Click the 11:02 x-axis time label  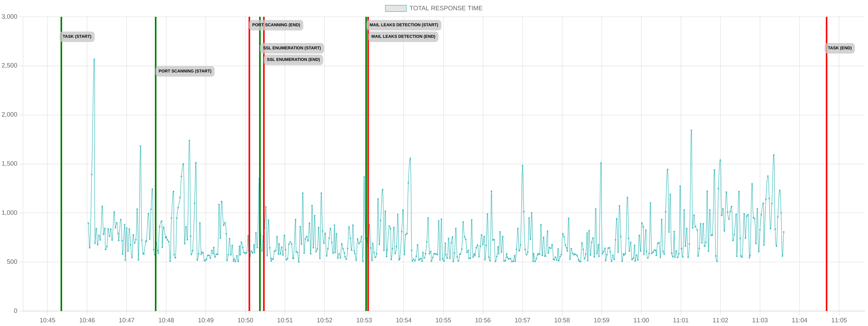pyautogui.click(x=720, y=320)
